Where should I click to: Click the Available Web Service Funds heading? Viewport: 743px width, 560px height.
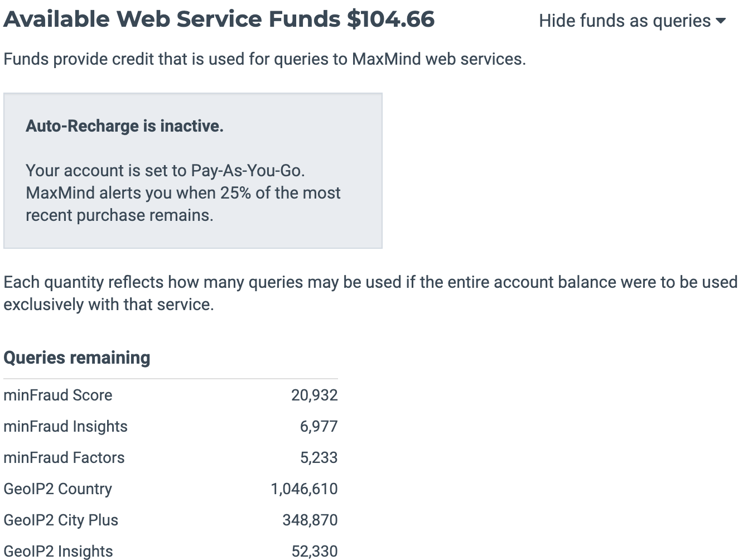219,19
